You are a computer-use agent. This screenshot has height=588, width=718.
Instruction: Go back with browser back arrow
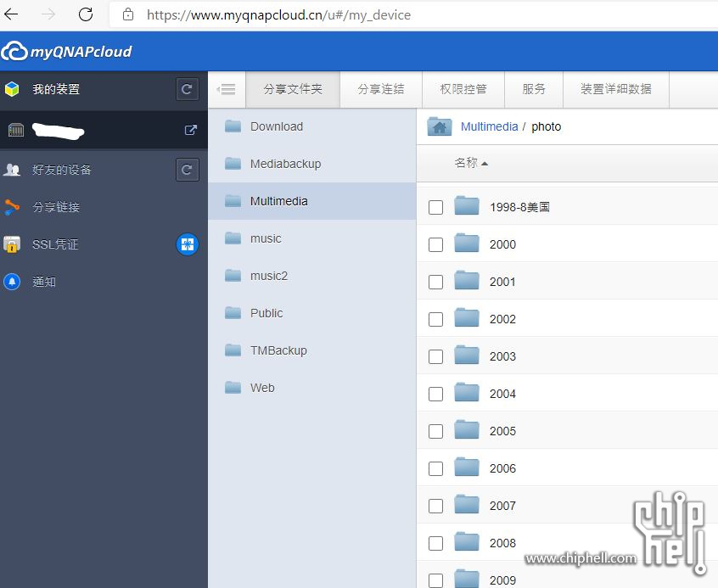pos(11,14)
